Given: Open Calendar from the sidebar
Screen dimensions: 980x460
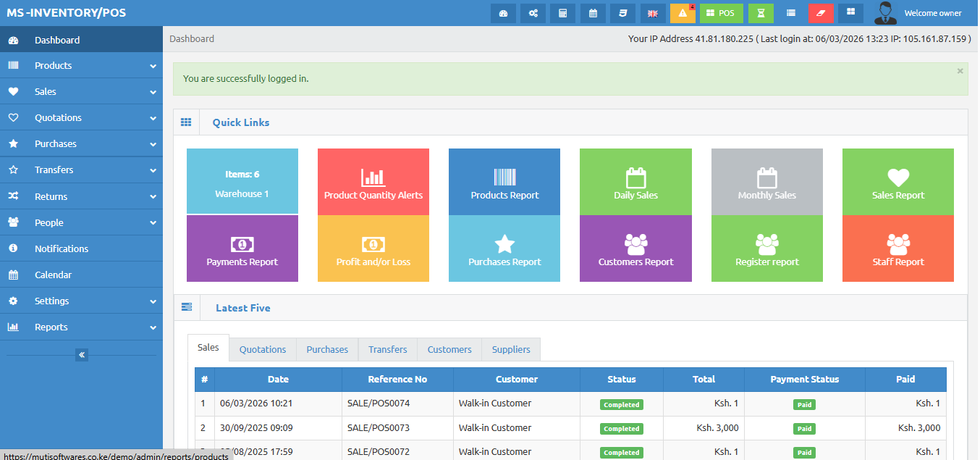Looking at the screenshot, I should click(81, 275).
